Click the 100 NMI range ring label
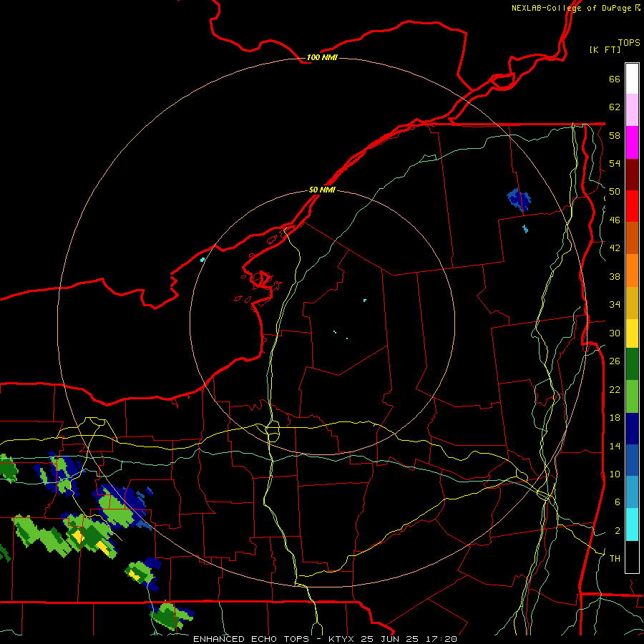Viewport: 644px width, 644px height. 322,57
